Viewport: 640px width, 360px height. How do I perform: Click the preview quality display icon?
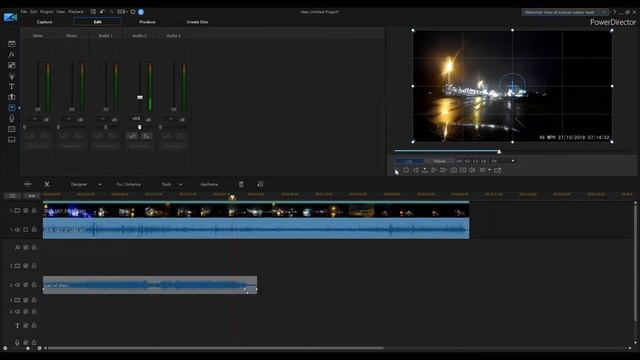[463, 170]
